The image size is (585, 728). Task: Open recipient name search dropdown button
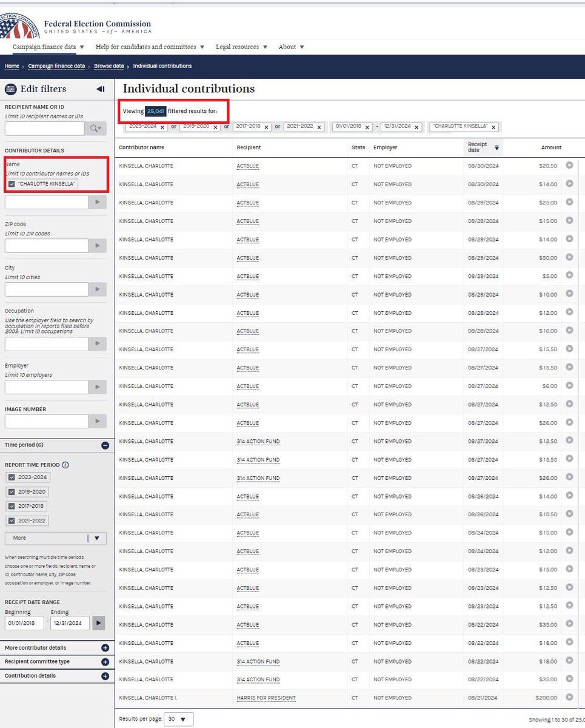96,128
